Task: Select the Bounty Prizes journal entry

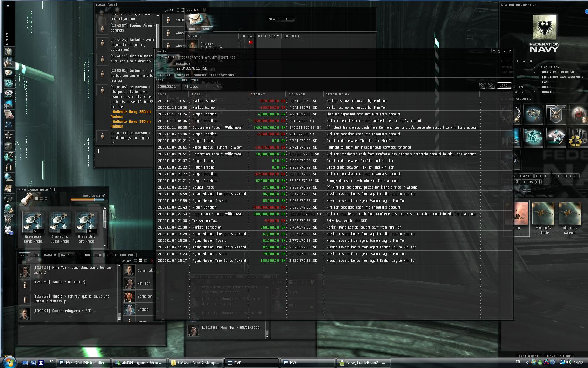Action: 334,188
